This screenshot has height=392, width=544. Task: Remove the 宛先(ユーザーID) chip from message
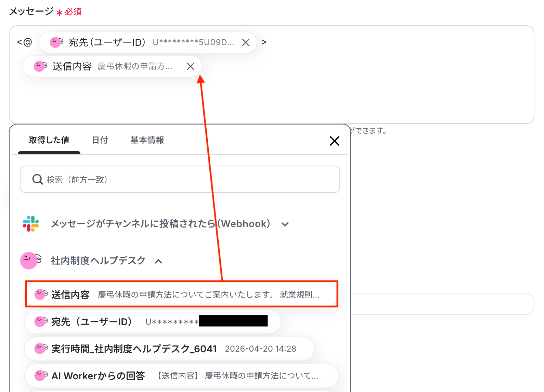(x=246, y=42)
